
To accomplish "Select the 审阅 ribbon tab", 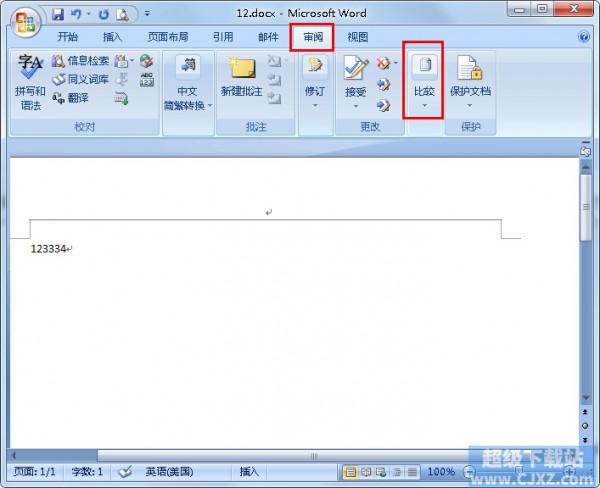I will coord(313,37).
